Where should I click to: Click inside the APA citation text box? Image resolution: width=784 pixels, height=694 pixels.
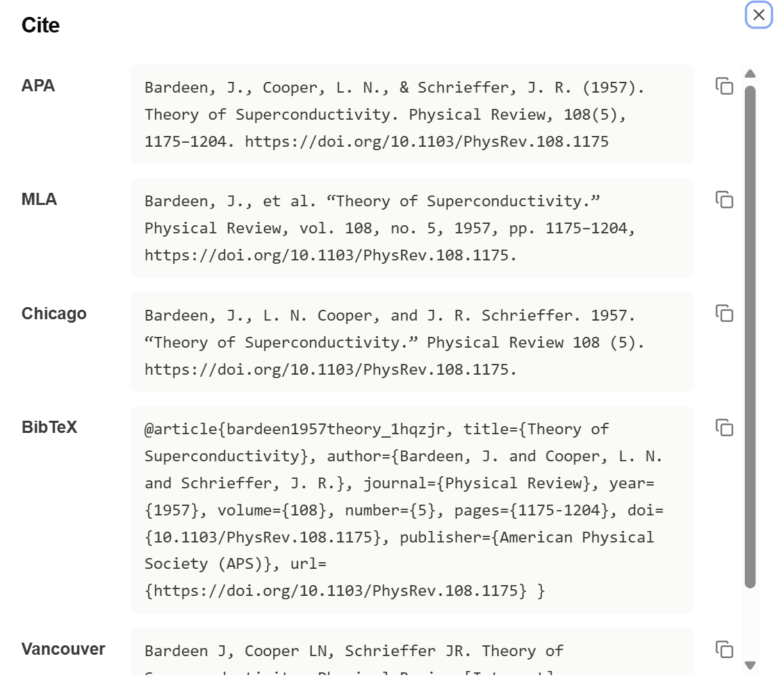pos(411,114)
